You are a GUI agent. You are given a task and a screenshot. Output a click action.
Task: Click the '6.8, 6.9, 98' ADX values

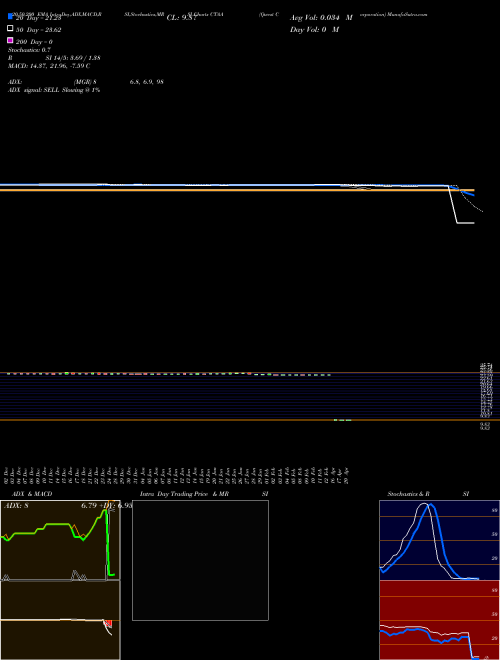click(146, 82)
